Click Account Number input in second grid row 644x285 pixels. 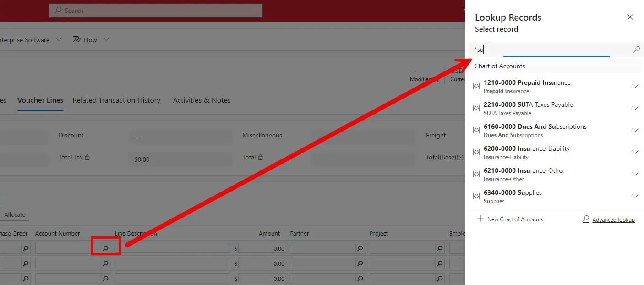[x=68, y=263]
